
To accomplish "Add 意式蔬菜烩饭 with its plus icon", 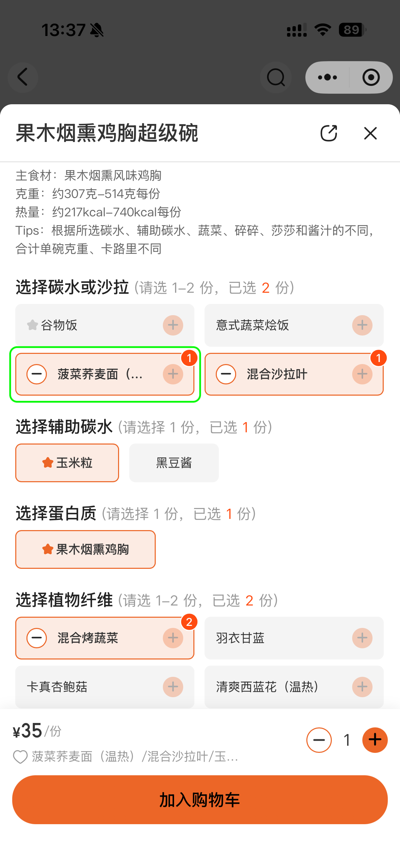I will pyautogui.click(x=362, y=325).
